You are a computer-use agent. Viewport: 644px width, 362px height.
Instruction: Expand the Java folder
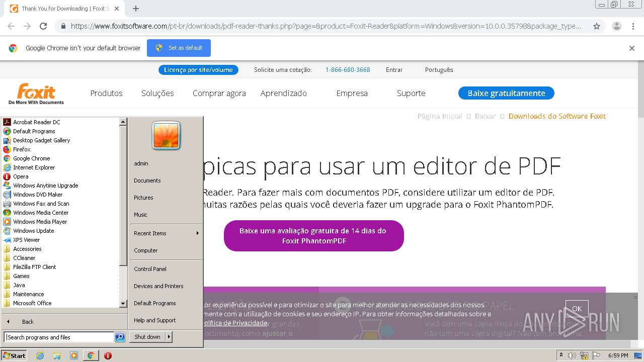(x=19, y=285)
